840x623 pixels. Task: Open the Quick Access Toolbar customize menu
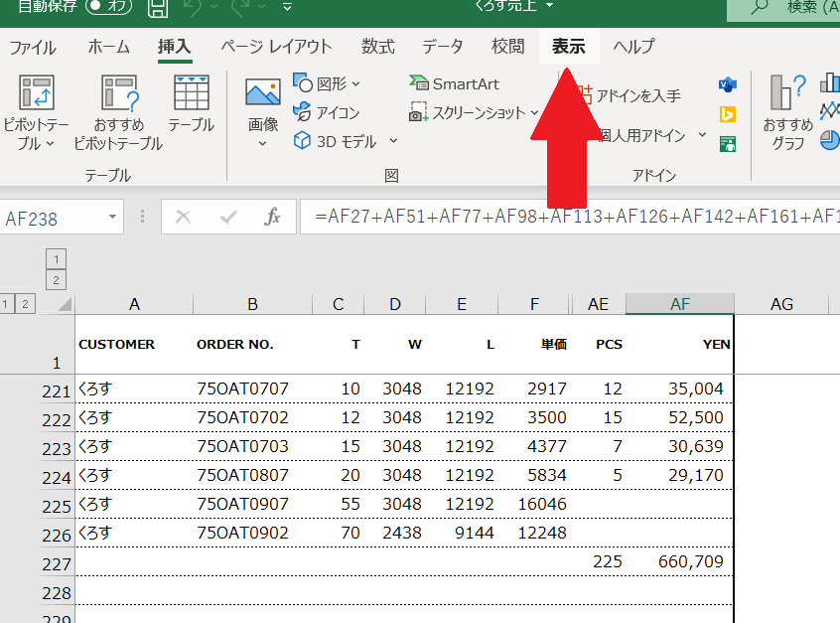pyautogui.click(x=287, y=7)
